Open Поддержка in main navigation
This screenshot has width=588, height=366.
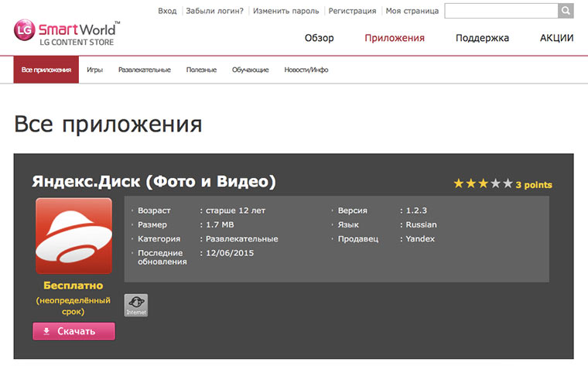[482, 38]
